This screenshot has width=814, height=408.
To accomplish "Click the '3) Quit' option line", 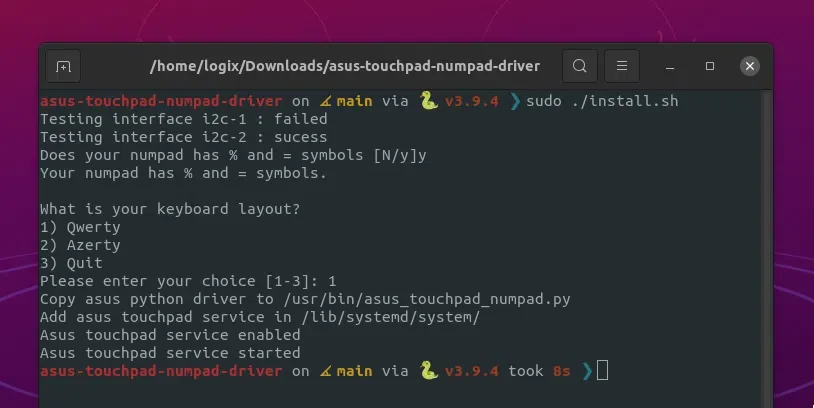I will (x=71, y=263).
